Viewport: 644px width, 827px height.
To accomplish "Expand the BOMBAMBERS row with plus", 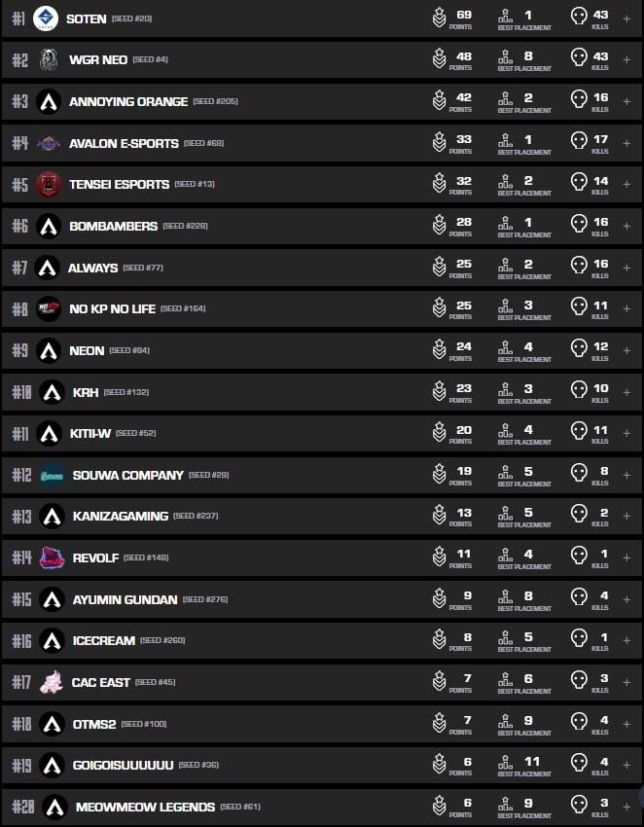I will [626, 226].
